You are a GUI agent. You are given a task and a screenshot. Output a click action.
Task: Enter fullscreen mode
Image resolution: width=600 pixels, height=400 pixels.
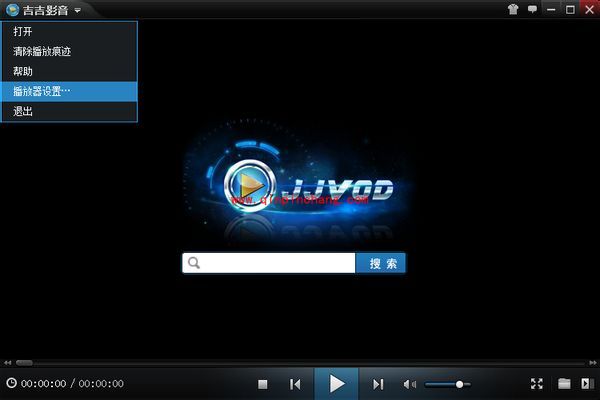coord(536,384)
